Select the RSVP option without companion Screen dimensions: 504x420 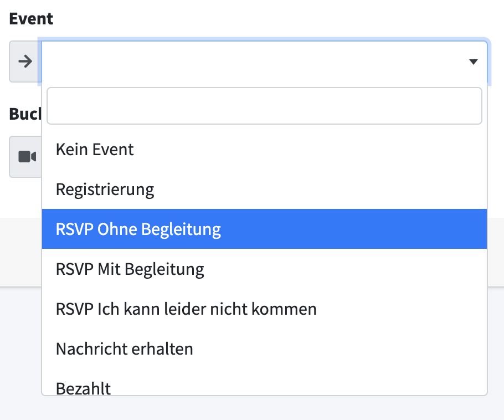coord(138,229)
